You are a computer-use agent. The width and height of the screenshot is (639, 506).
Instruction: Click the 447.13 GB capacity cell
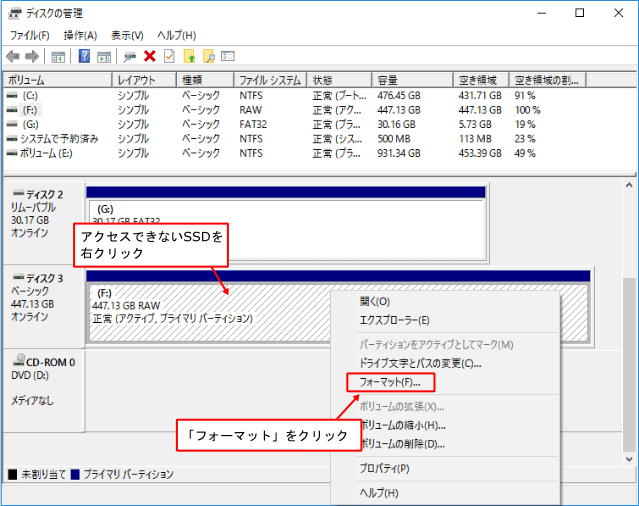point(399,110)
